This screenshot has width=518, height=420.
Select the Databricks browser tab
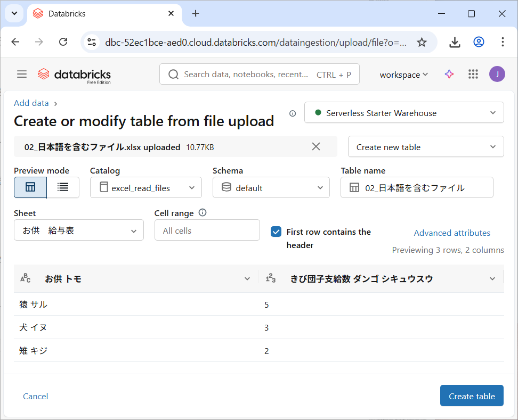(x=101, y=13)
